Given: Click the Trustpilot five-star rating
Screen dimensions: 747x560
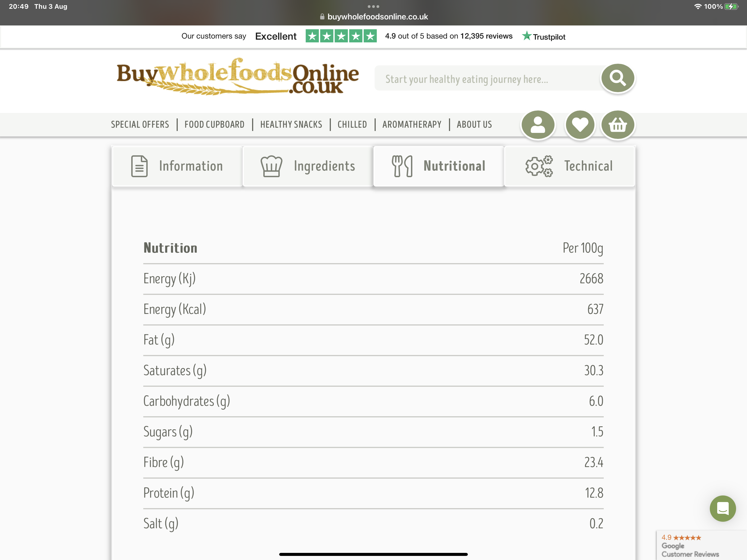Looking at the screenshot, I should [x=341, y=36].
